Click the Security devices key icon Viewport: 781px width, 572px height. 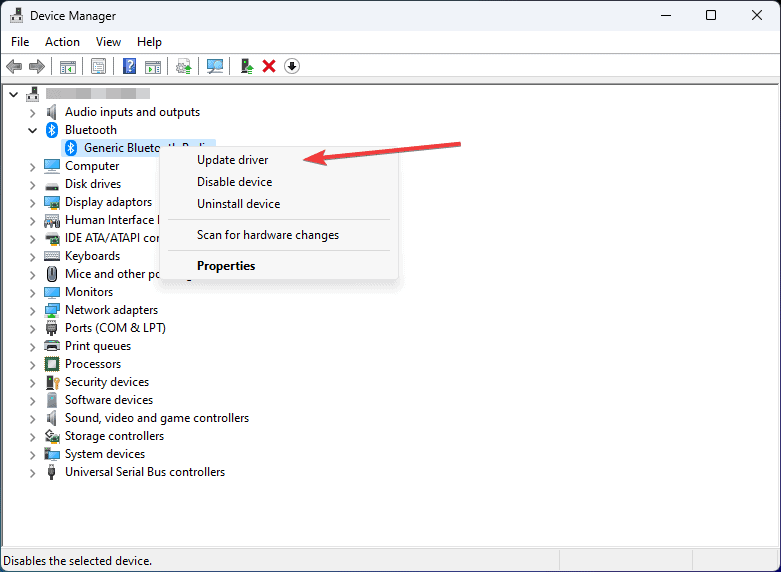point(52,382)
